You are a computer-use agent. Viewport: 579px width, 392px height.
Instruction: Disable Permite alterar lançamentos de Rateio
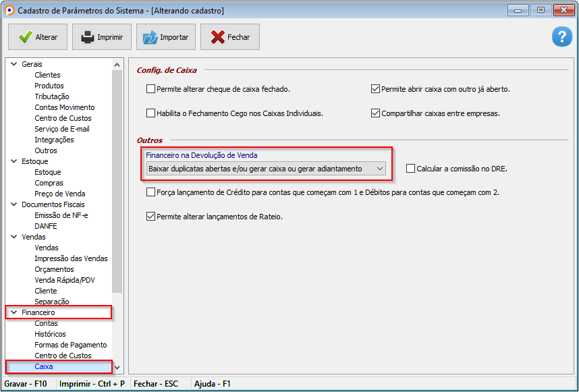(151, 217)
